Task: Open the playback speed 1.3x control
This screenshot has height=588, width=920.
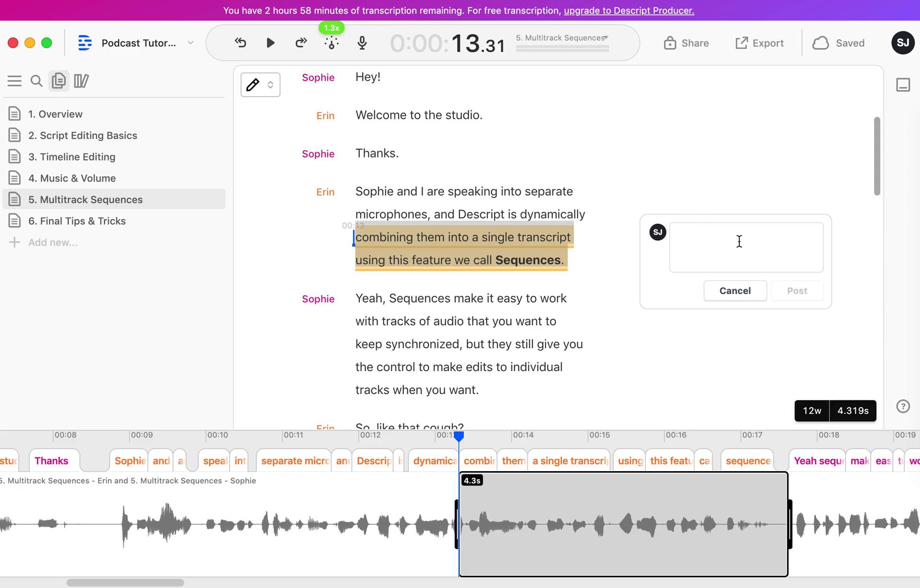Action: 332,28
